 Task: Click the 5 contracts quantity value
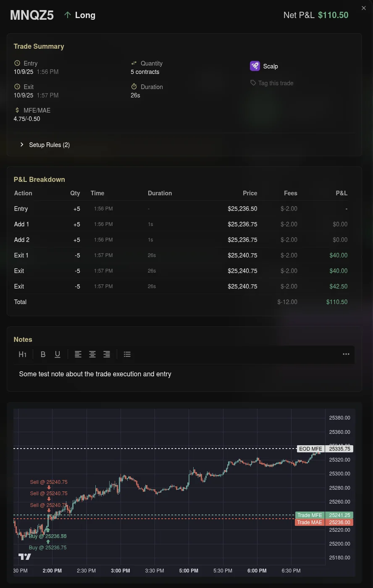[145, 72]
